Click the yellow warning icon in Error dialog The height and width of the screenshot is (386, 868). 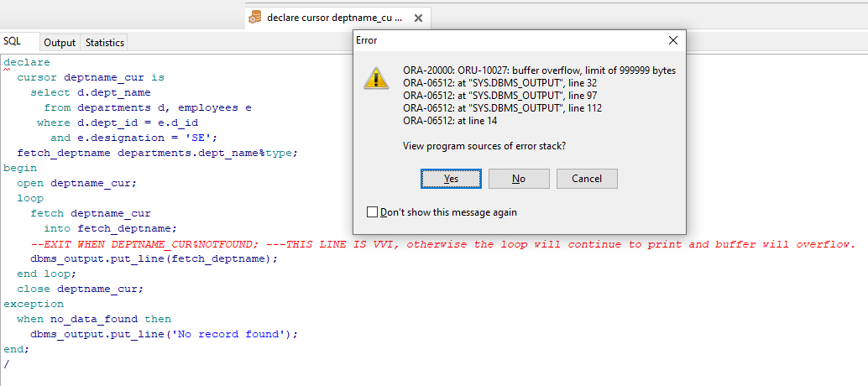(x=375, y=77)
